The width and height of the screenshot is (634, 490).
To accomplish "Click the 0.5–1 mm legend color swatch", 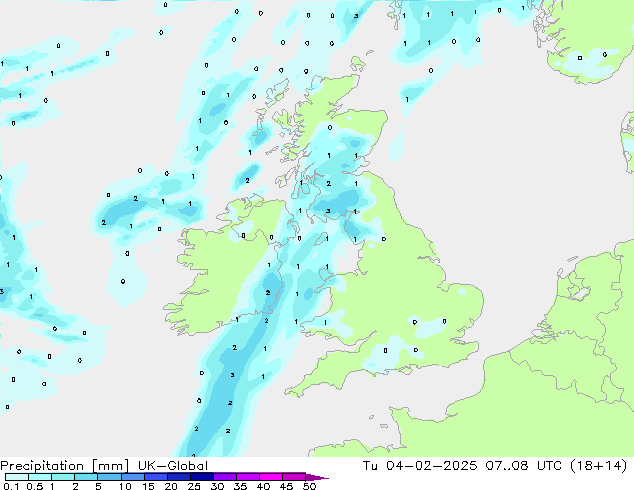I will point(40,477).
